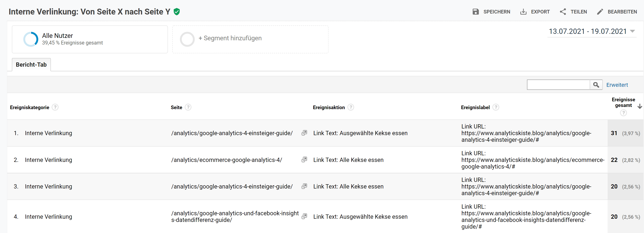Click the Alle Nutzer percentage donut chart
Viewport: 644px width, 233px height.
(x=31, y=39)
